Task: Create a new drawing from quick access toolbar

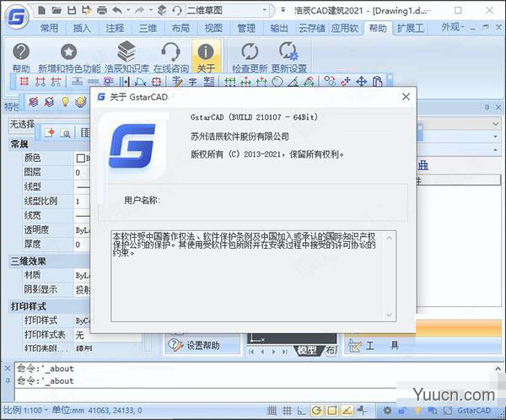Action: pyautogui.click(x=41, y=10)
